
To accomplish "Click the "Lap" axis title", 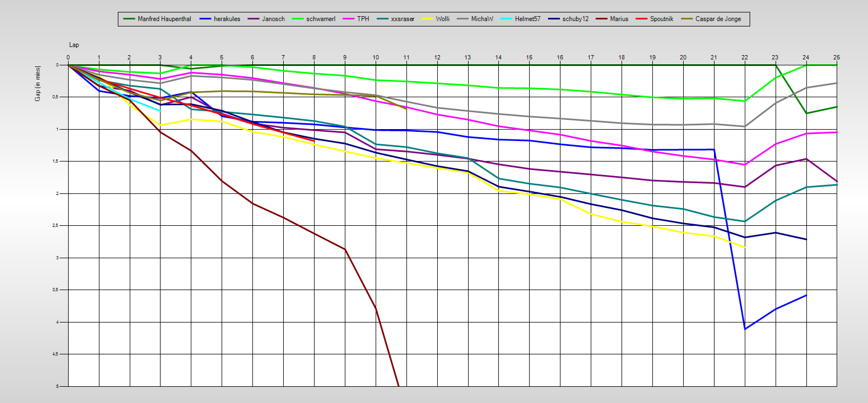I will [74, 45].
